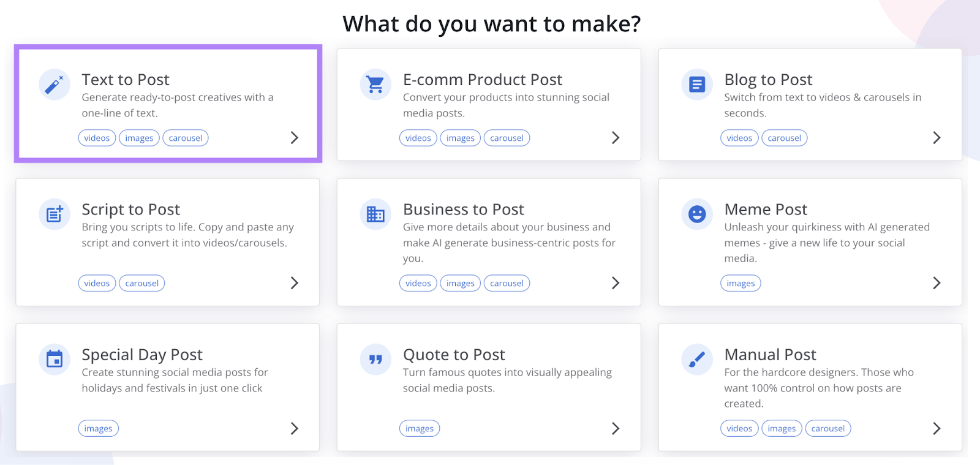The image size is (980, 465).
Task: Click the quotation mark icon on Quote to Post
Action: point(375,360)
